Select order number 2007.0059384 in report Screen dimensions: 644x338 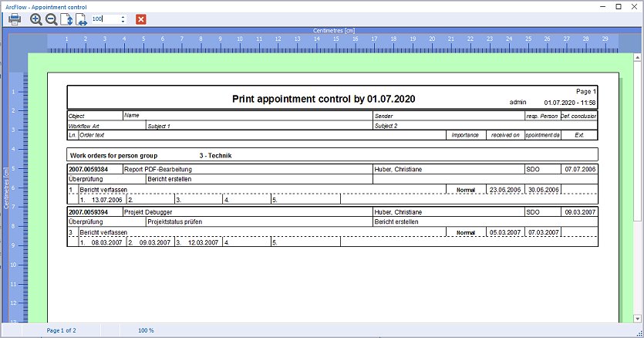click(x=88, y=169)
